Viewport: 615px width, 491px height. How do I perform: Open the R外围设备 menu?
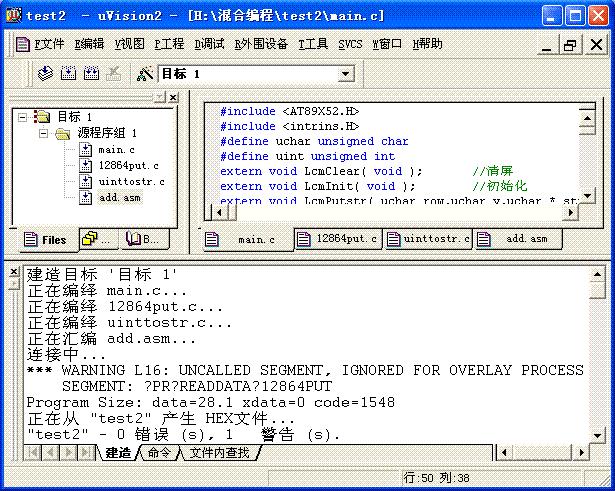tap(261, 44)
